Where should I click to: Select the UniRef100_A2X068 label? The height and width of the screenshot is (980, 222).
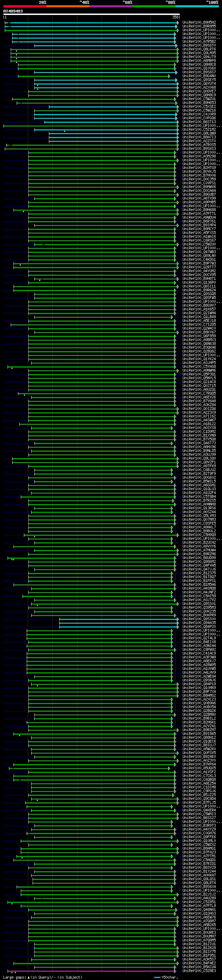click(199, 88)
